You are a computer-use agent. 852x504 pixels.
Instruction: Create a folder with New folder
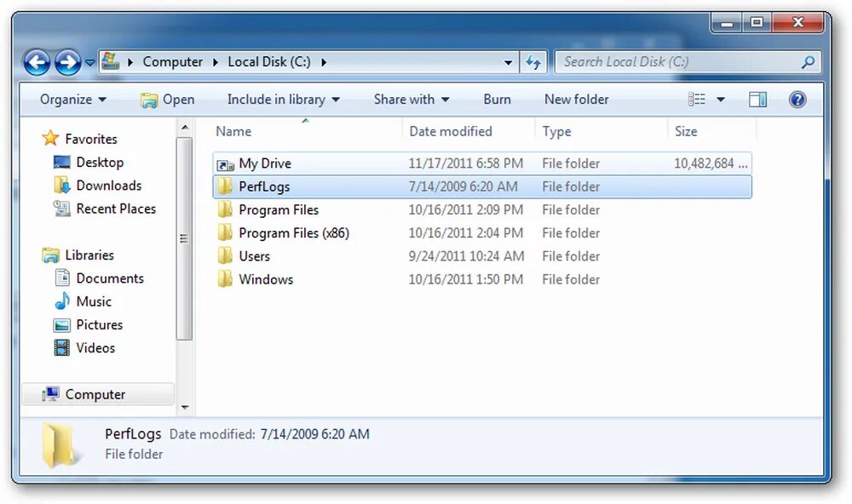[577, 99]
